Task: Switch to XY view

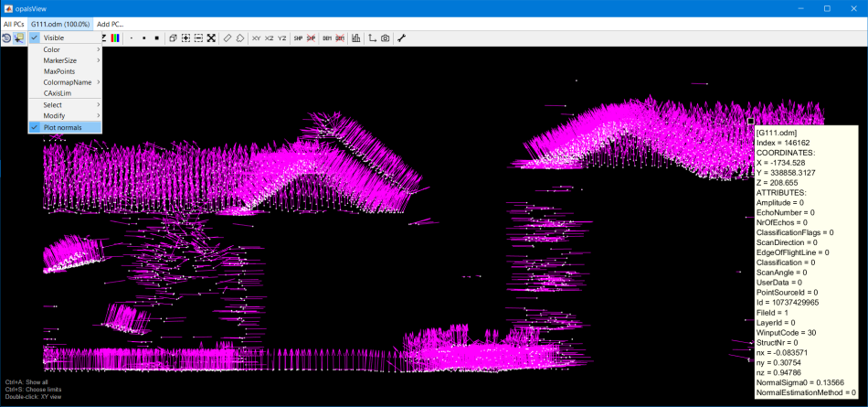Action: tap(256, 38)
